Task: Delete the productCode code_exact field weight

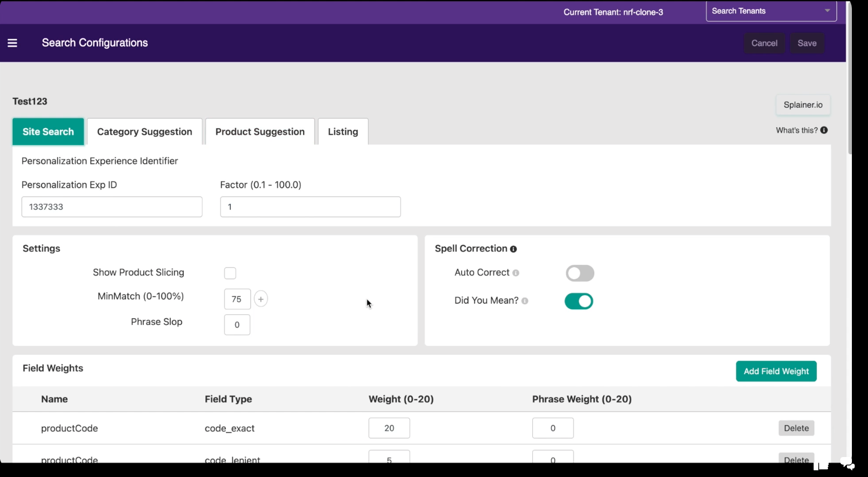Action: click(796, 428)
